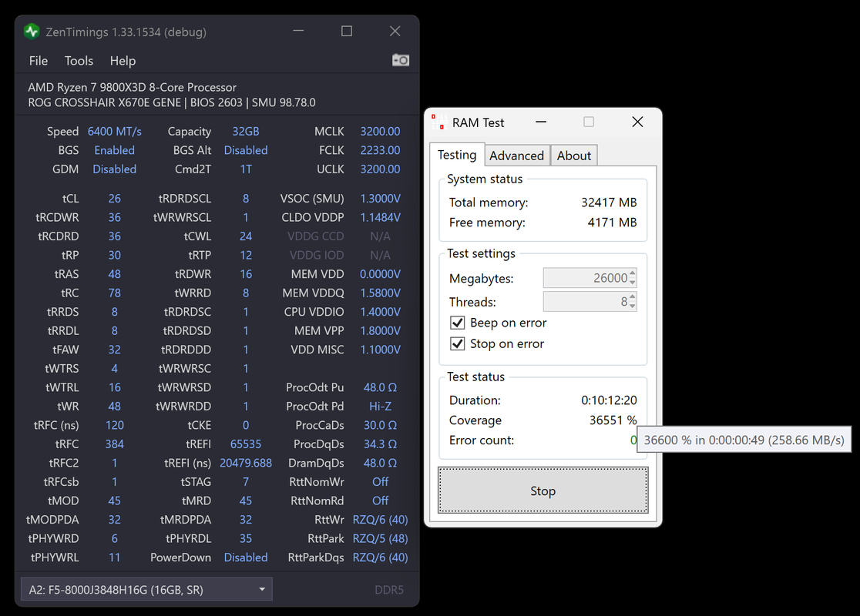860x616 pixels.
Task: Click the VSOC (SMU) value 1.3000V
Action: pyautogui.click(x=380, y=199)
